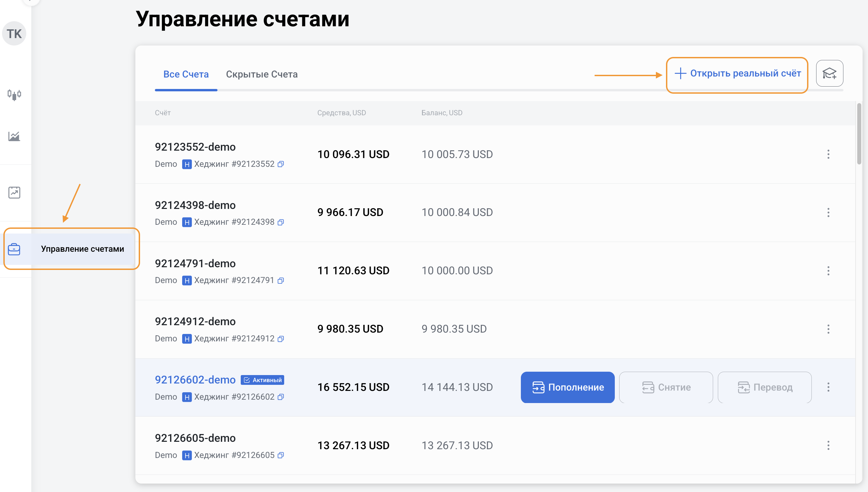Screen dimensions: 868x492
Task: Click the Снятие withdrawal button
Action: click(666, 387)
